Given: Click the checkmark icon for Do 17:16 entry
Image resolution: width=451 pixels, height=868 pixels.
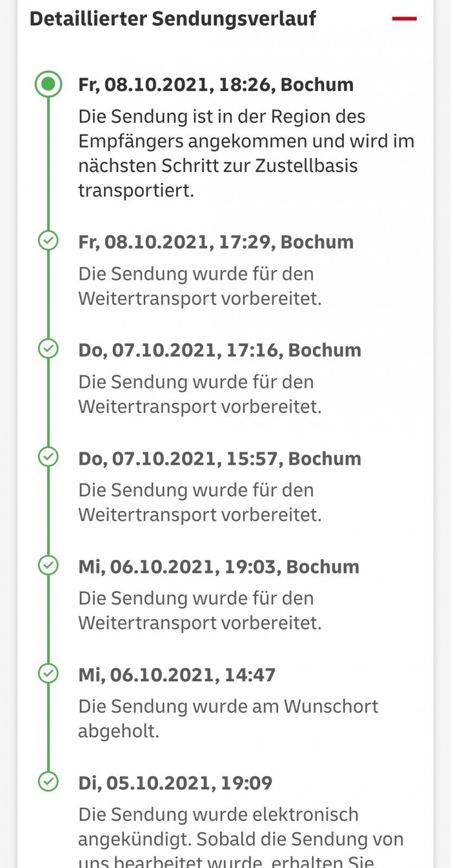Looking at the screenshot, I should 48,348.
